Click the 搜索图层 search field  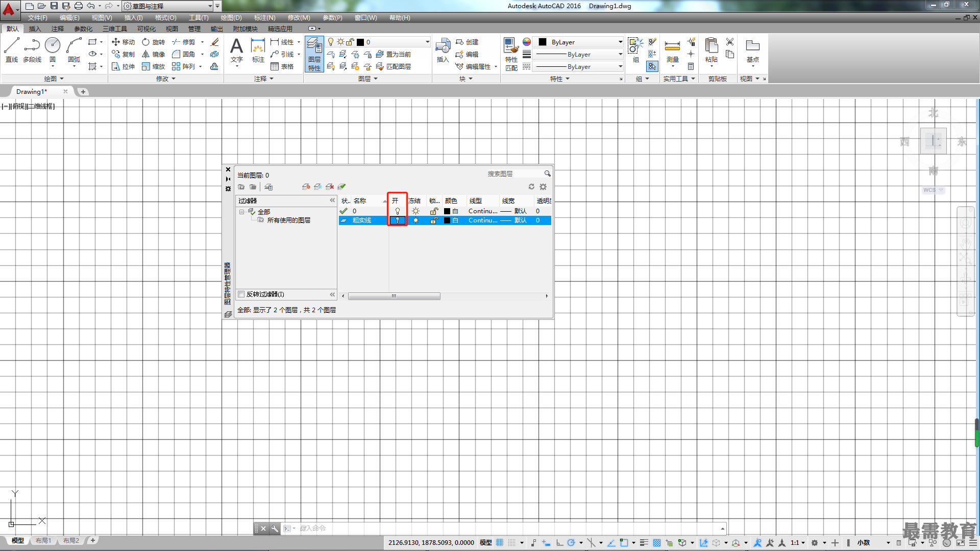tap(514, 174)
